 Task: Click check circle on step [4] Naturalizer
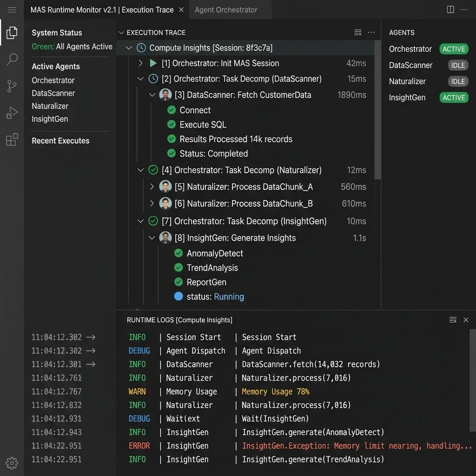(153, 170)
